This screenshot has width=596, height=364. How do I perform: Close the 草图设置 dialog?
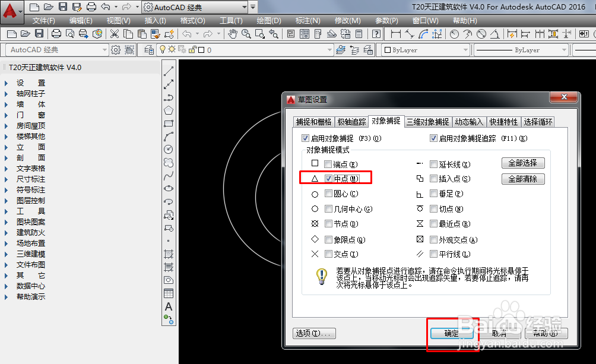(565, 97)
